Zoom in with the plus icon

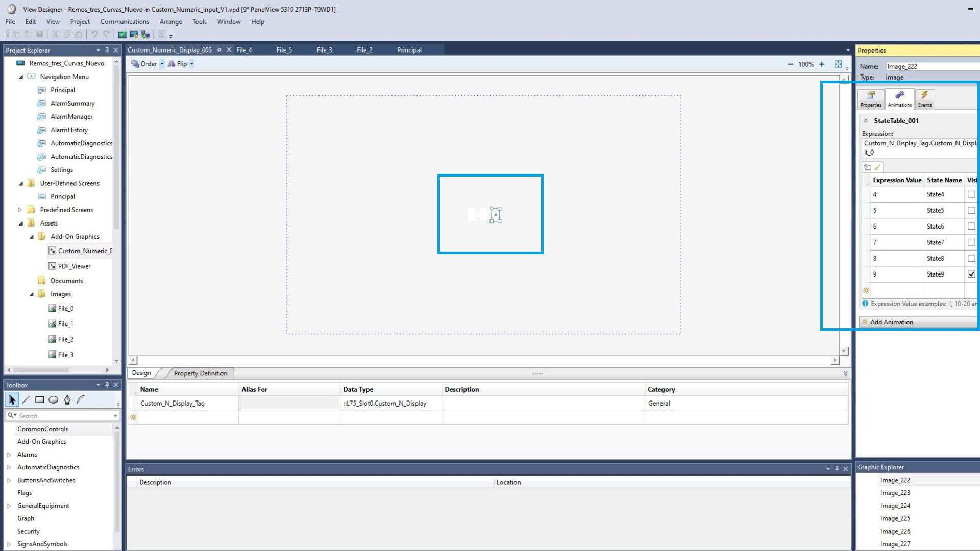[822, 64]
